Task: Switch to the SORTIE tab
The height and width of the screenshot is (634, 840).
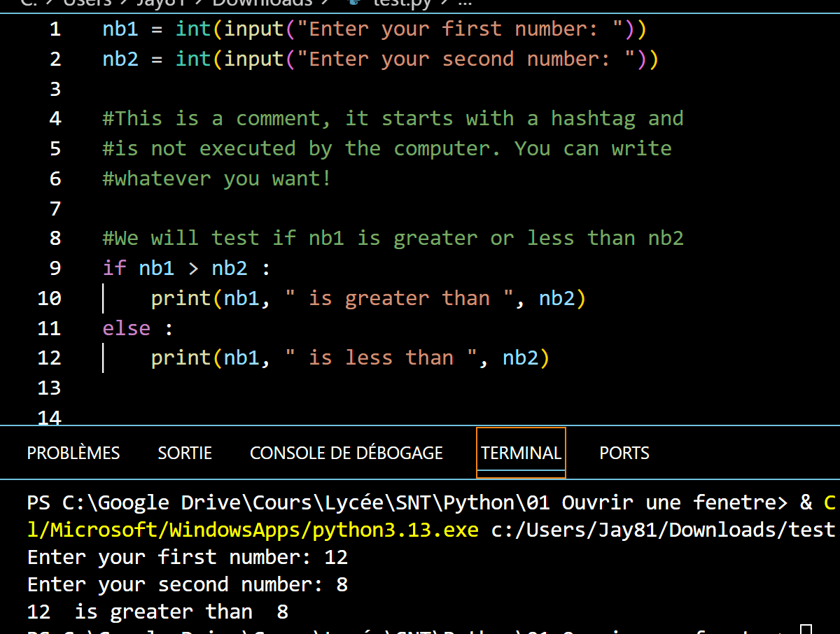Action: click(x=185, y=453)
